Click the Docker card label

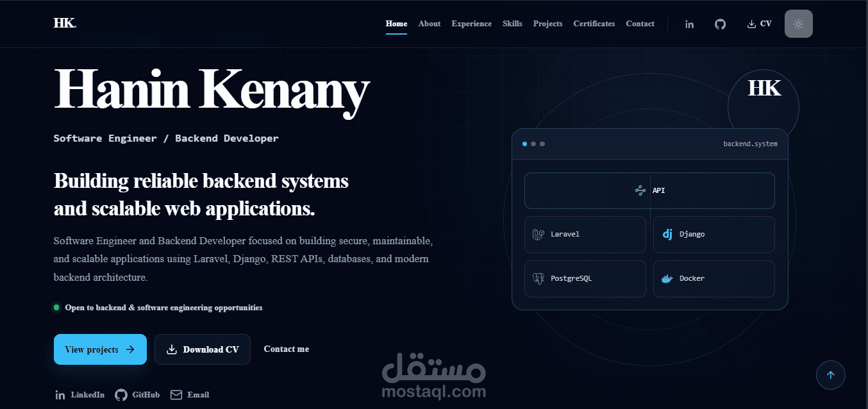click(692, 279)
